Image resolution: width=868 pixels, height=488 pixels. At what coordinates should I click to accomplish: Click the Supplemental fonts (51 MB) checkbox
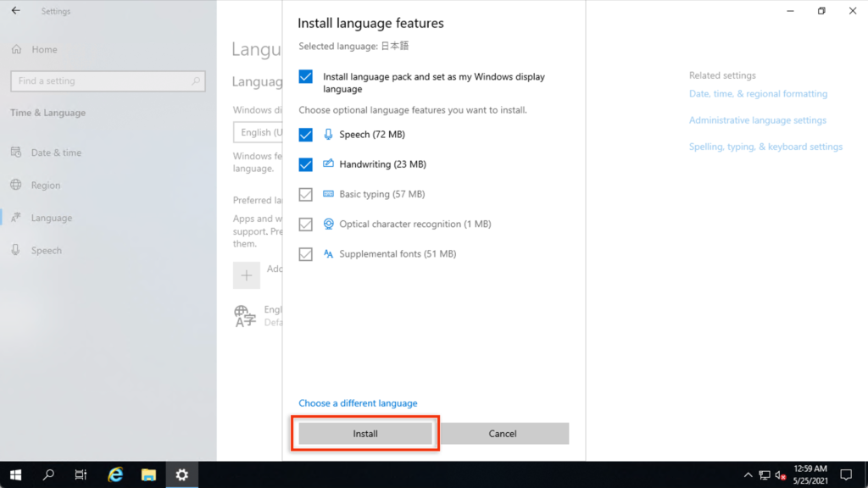click(305, 254)
